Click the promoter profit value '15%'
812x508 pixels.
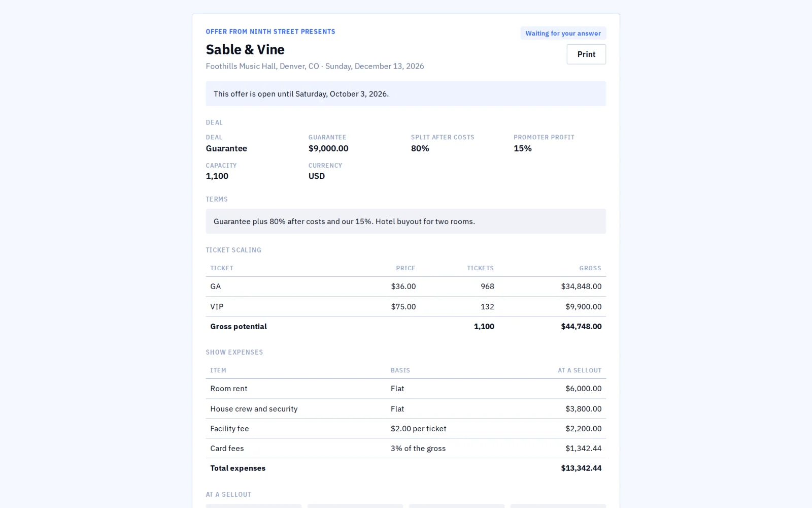coord(523,148)
